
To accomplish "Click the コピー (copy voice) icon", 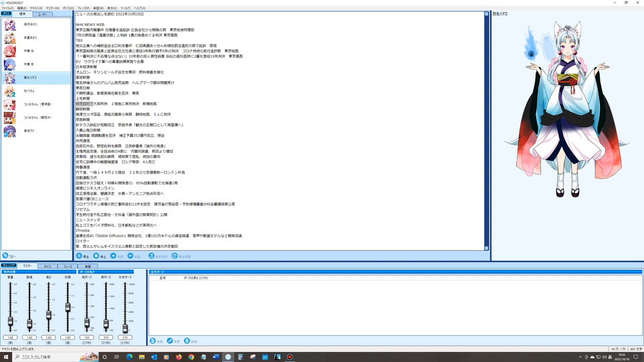I will click(x=5, y=255).
